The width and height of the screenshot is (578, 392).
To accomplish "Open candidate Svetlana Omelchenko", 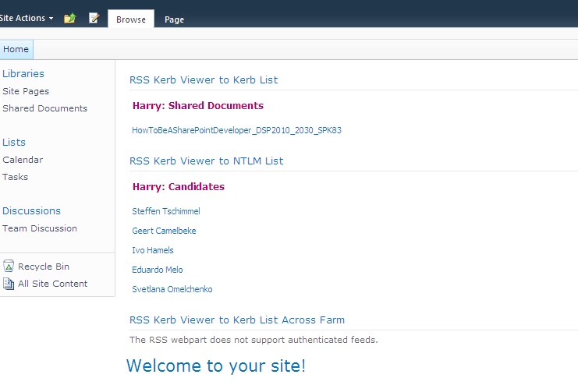I will point(172,289).
